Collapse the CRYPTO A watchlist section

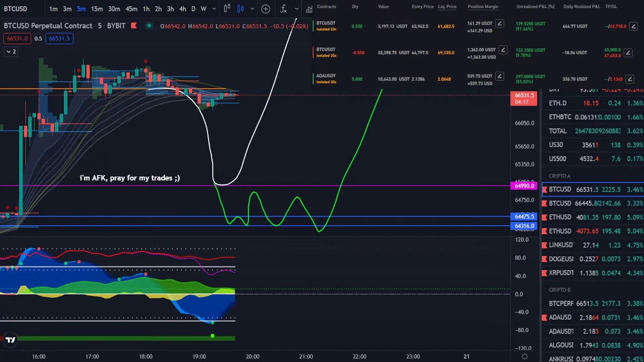559,176
